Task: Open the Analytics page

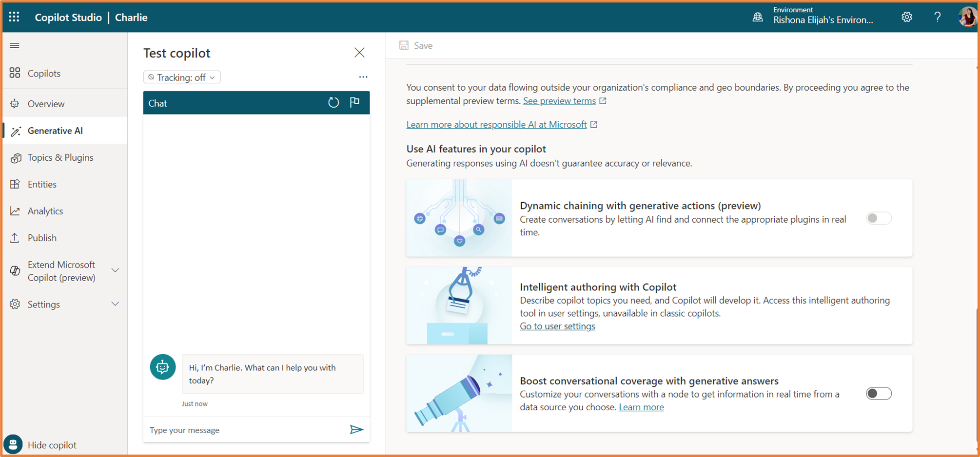Action: (x=45, y=211)
